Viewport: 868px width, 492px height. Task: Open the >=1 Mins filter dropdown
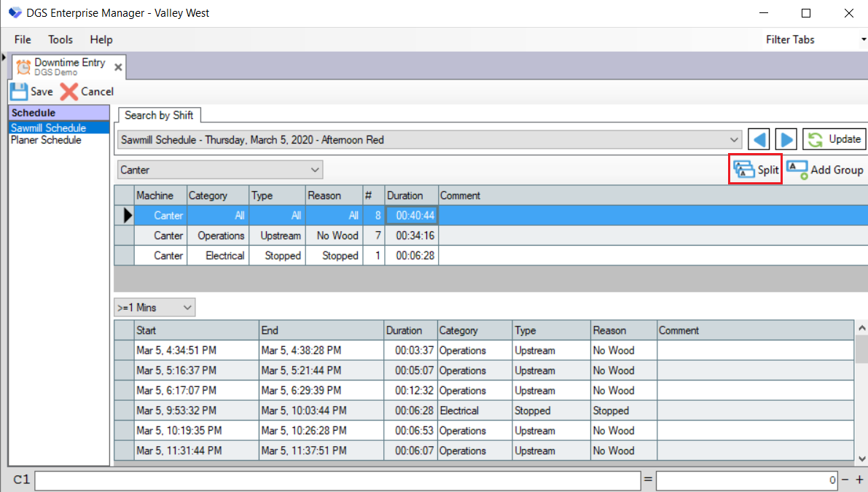[187, 308]
